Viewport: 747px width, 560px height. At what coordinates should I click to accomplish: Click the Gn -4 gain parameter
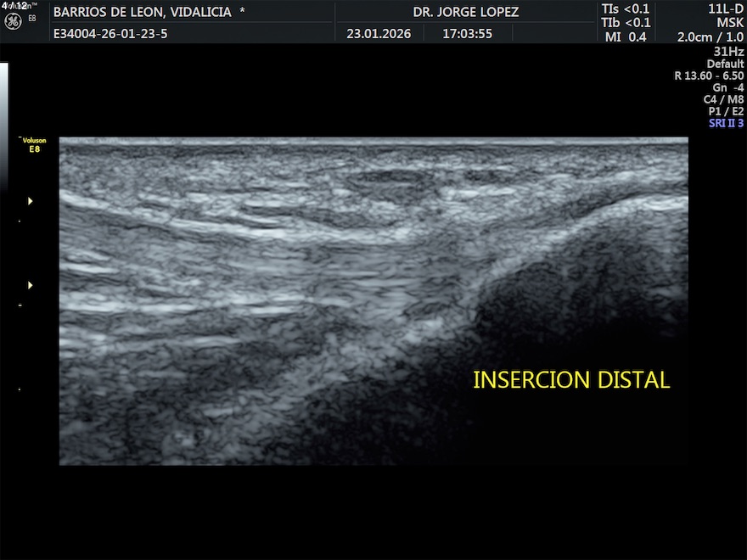pyautogui.click(x=727, y=87)
